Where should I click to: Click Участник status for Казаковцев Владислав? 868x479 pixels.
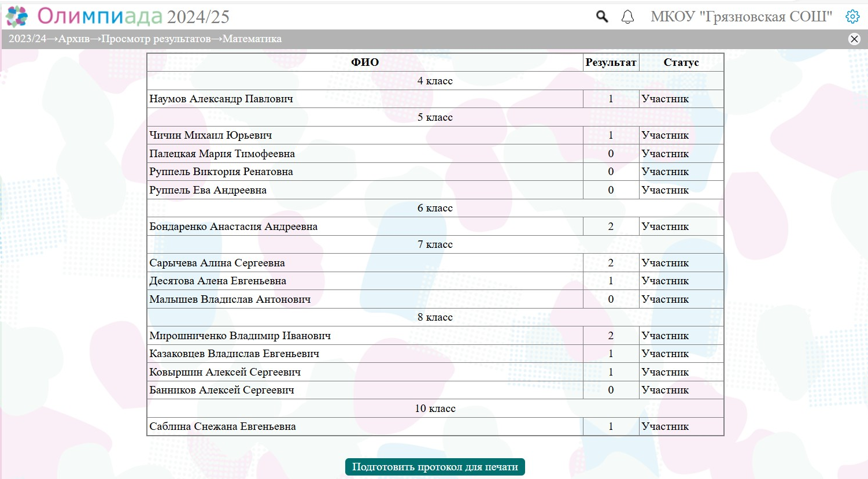(665, 354)
